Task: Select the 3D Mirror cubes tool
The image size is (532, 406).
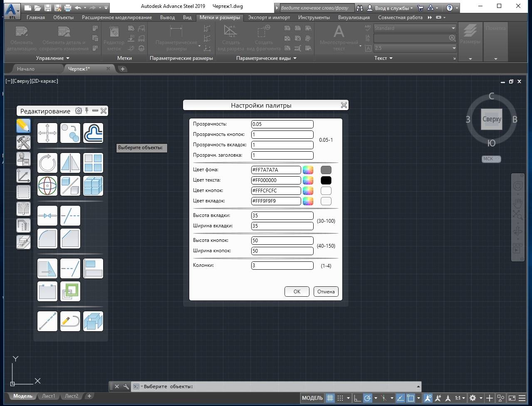Action: coord(70,186)
